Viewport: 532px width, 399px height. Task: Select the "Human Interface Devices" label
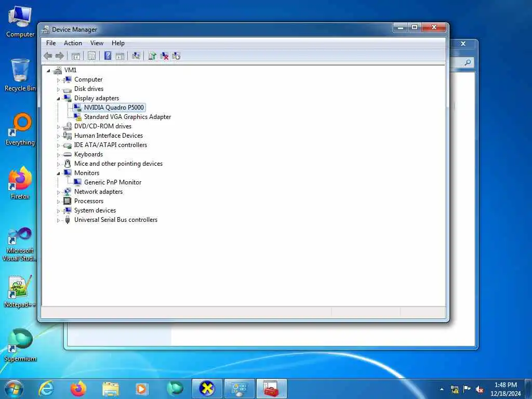click(x=109, y=136)
